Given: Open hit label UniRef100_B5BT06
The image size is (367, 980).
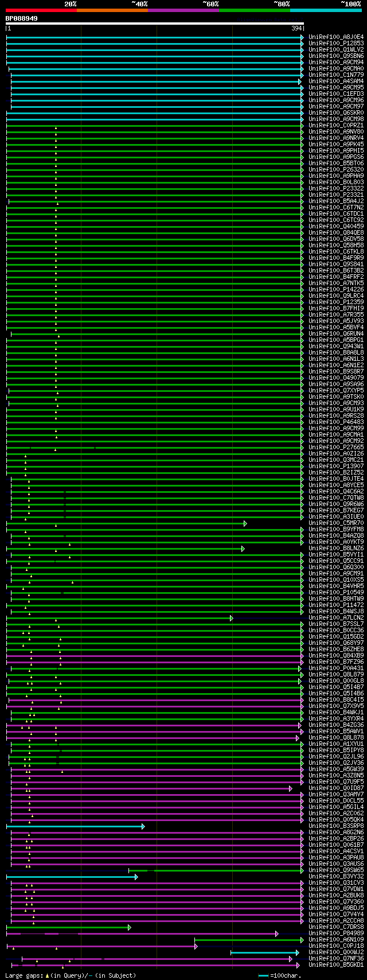Looking at the screenshot, I should point(336,163).
